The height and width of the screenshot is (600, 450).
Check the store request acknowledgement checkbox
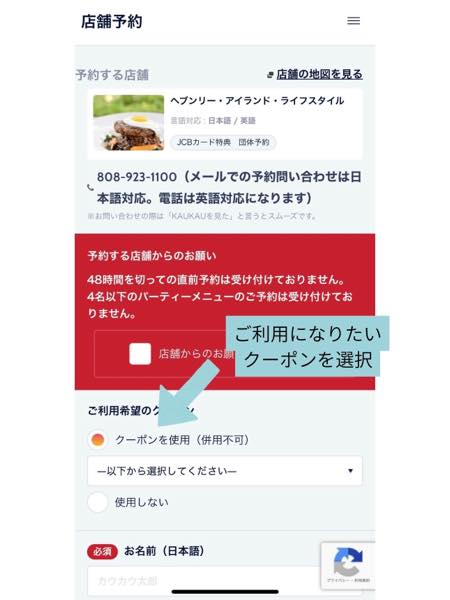coord(140,354)
